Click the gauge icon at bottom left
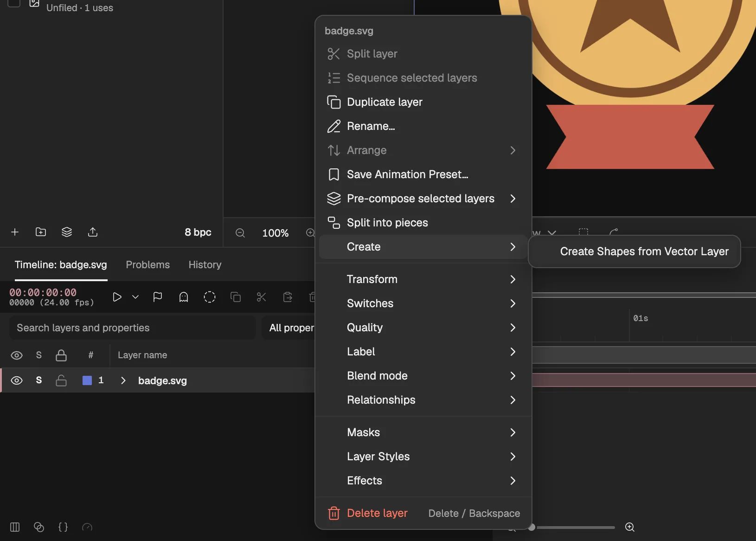 [x=87, y=527]
